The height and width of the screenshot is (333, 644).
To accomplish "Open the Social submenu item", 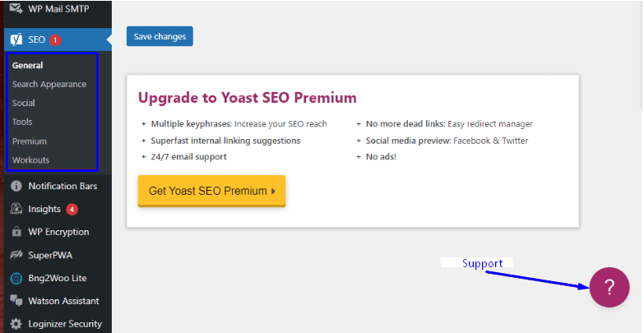I will pyautogui.click(x=24, y=103).
